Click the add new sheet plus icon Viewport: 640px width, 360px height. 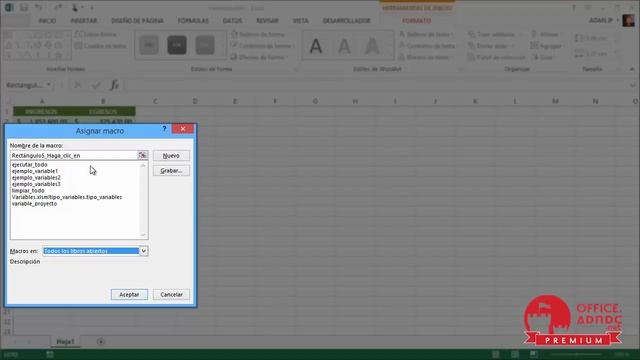(x=101, y=342)
